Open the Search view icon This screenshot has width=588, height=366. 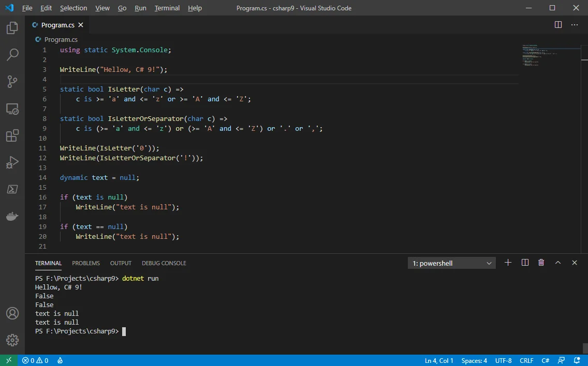pyautogui.click(x=12, y=54)
